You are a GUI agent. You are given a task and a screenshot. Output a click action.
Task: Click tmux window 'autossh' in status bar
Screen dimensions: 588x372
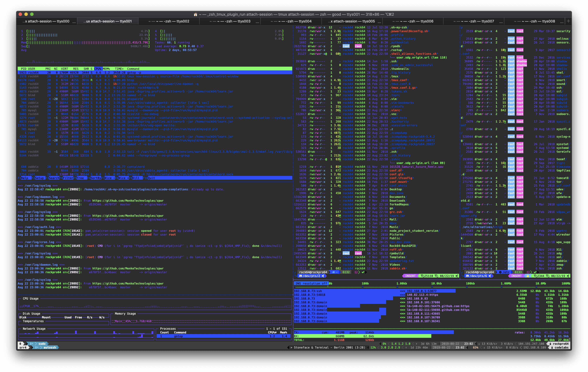point(50,348)
